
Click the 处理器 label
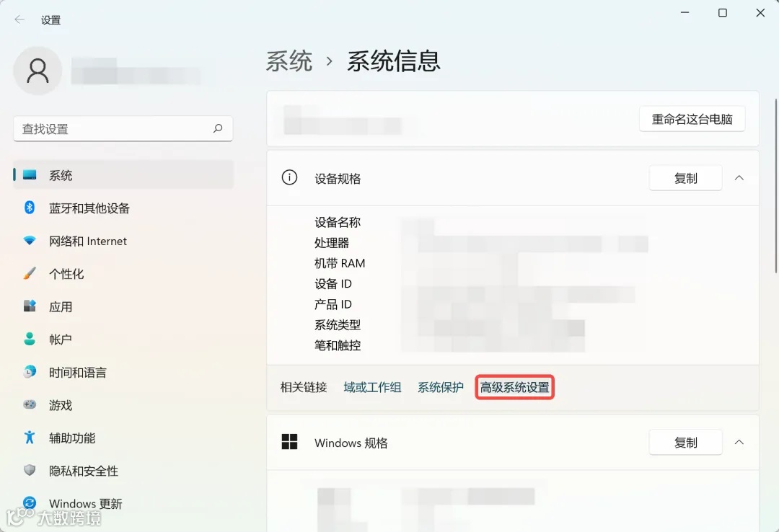(x=331, y=242)
